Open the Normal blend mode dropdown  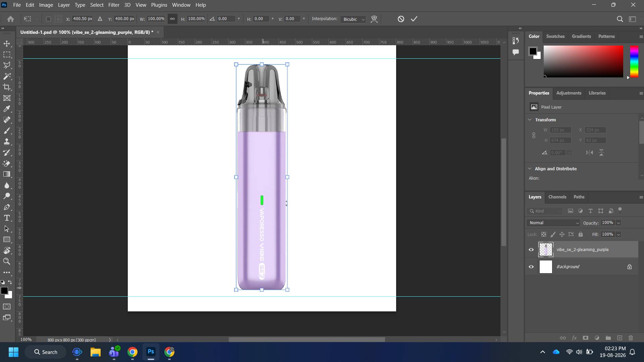pos(553,223)
